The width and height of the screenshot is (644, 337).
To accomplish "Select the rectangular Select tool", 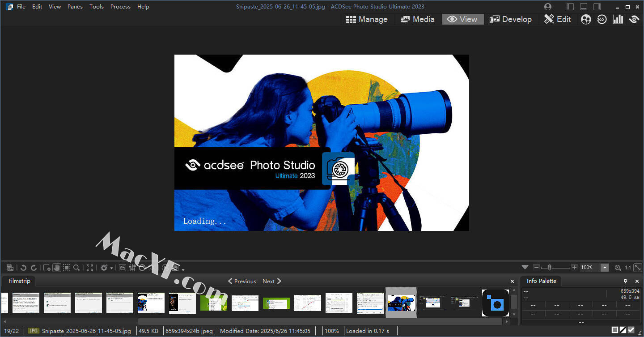I will click(67, 268).
